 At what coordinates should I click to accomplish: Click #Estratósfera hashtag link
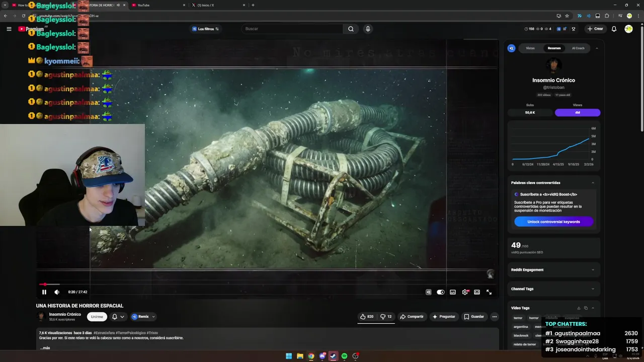[x=104, y=333]
